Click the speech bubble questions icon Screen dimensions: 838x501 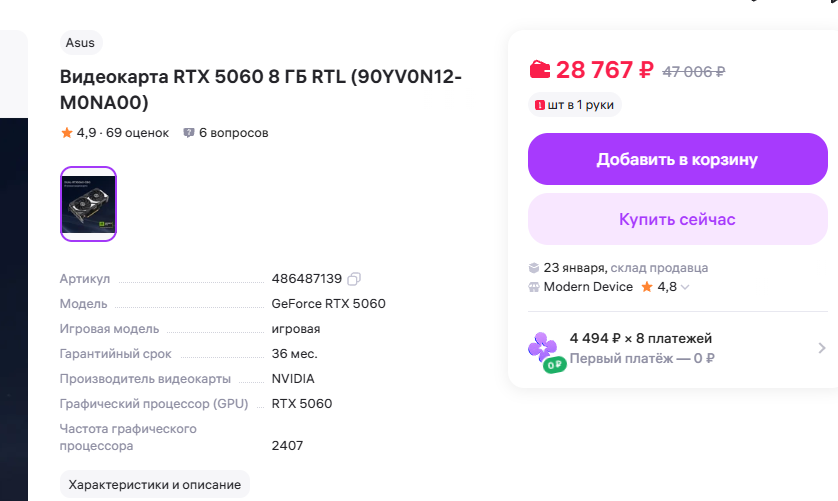click(189, 132)
